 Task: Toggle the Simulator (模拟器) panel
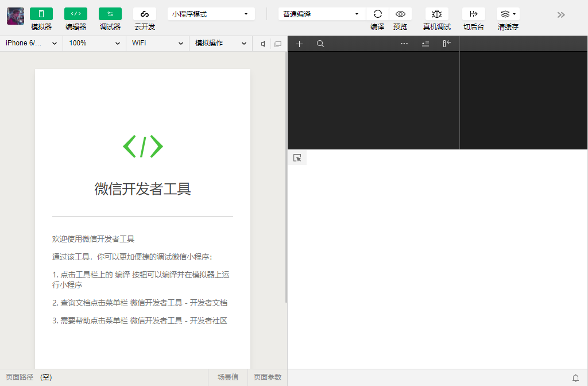(41, 14)
